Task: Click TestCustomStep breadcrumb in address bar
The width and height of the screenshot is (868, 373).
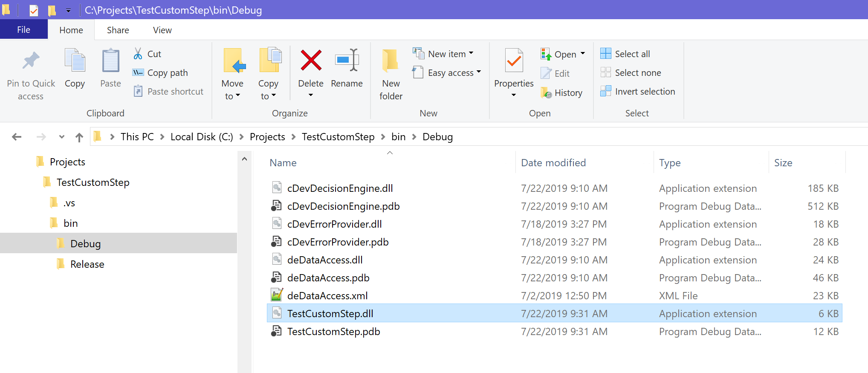Action: (x=338, y=137)
